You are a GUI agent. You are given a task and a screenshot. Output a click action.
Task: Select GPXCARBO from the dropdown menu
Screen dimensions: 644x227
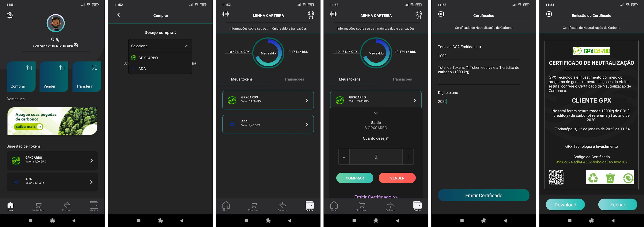[160, 57]
